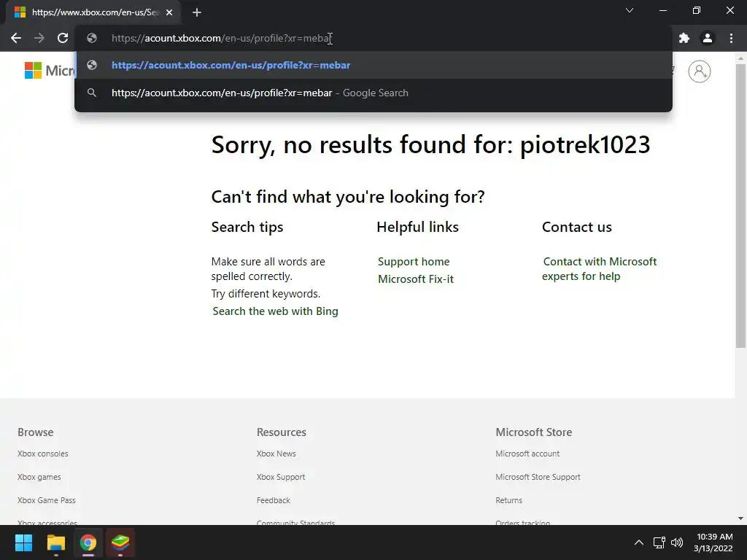Open Xbox Support footer link

click(x=281, y=477)
